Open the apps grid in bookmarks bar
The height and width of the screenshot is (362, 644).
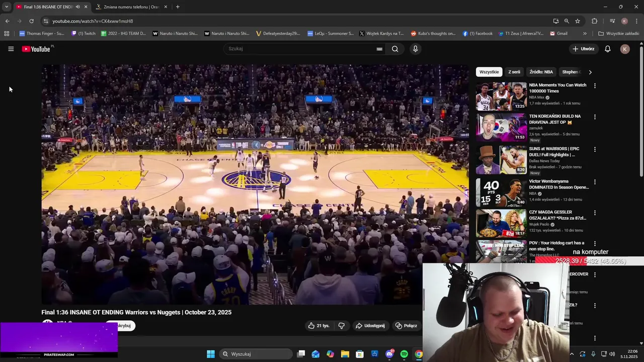click(7, 34)
